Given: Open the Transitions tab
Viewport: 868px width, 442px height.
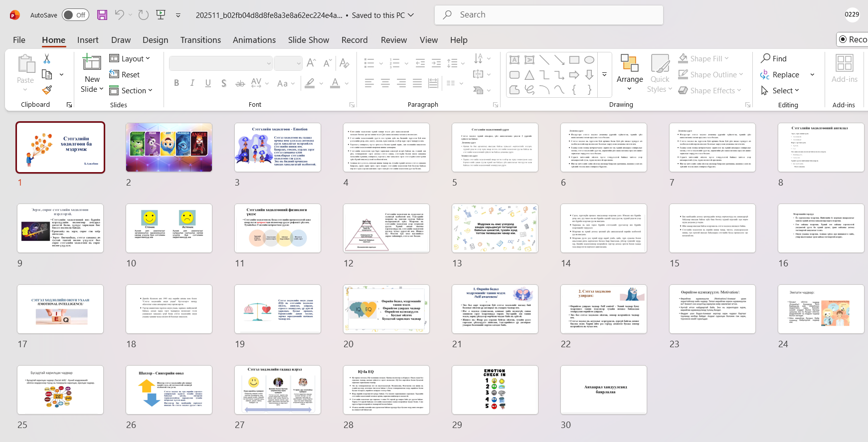Looking at the screenshot, I should tap(200, 40).
